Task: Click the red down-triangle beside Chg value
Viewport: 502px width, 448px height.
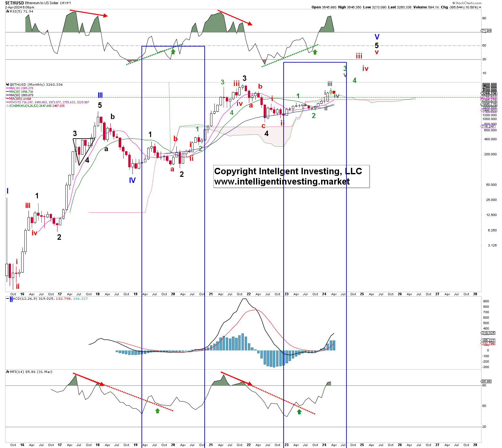Action: [480, 7]
